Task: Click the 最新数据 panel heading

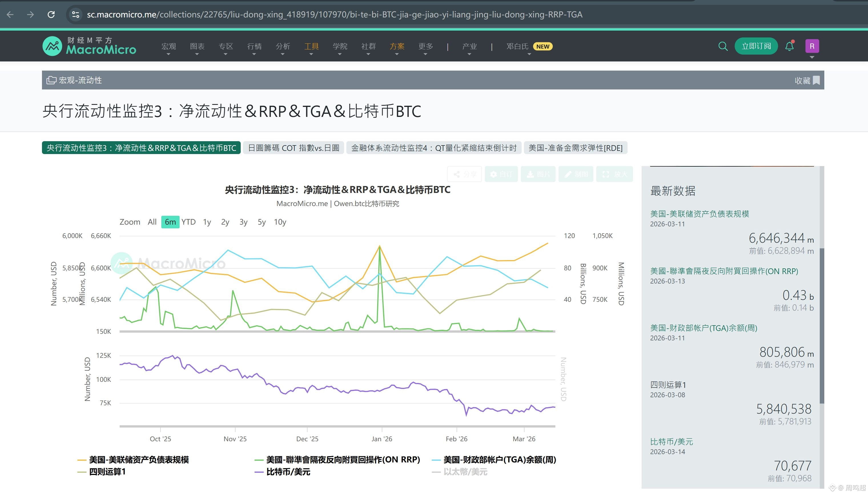Action: tap(673, 191)
